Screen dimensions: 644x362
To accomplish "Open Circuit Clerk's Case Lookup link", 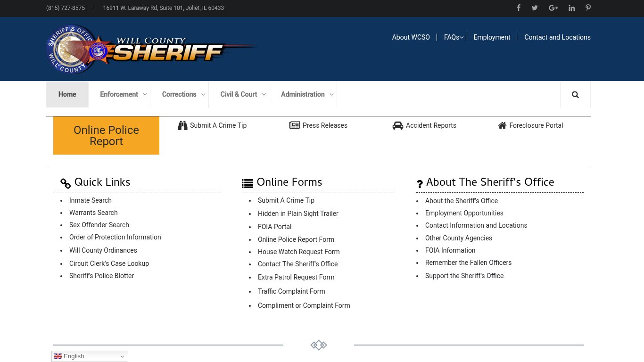I will pyautogui.click(x=109, y=263).
